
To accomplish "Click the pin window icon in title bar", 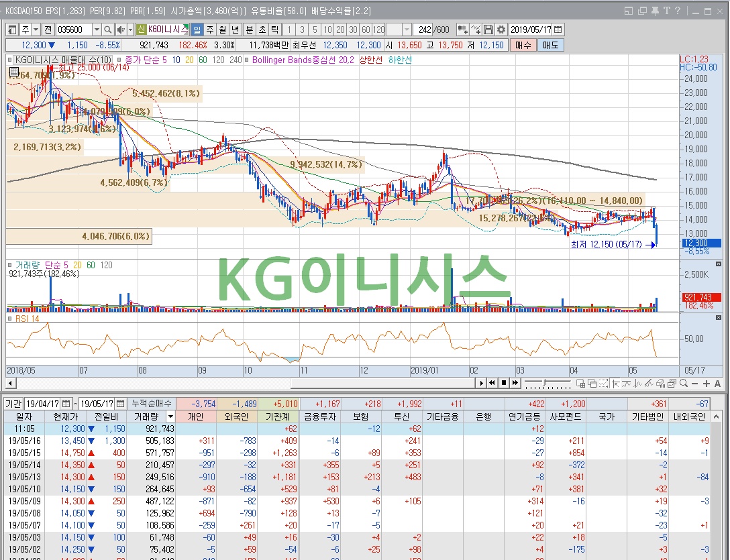I will (x=655, y=11).
